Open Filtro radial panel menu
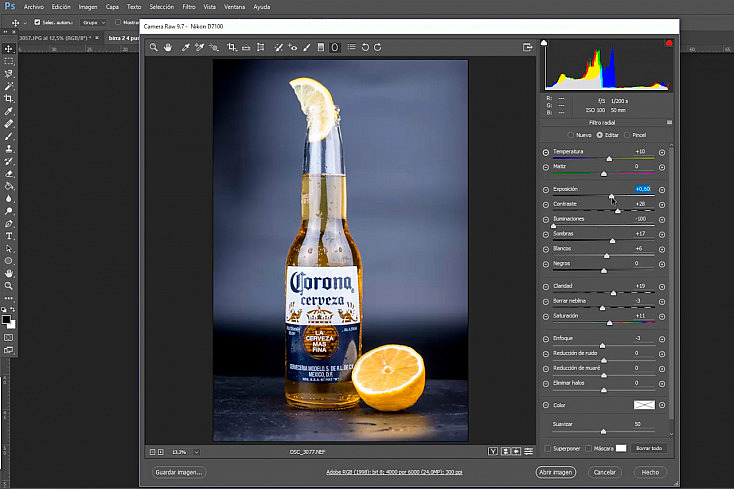 click(669, 123)
